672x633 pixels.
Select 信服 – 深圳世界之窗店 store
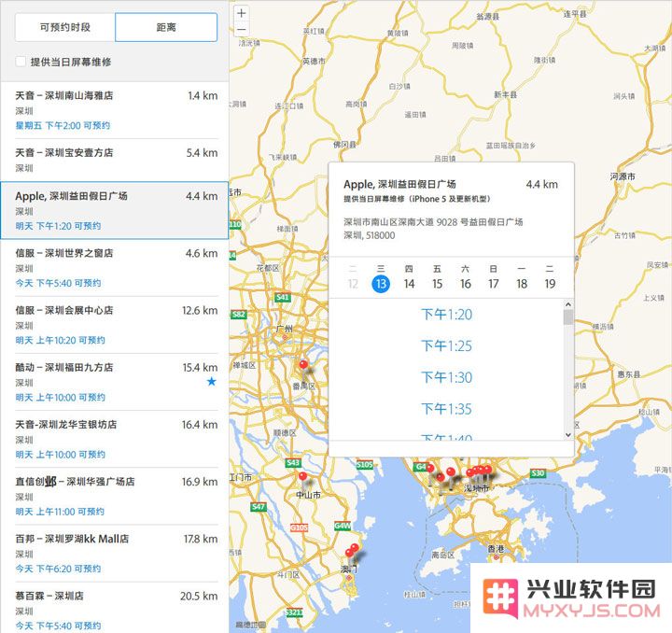click(116, 267)
